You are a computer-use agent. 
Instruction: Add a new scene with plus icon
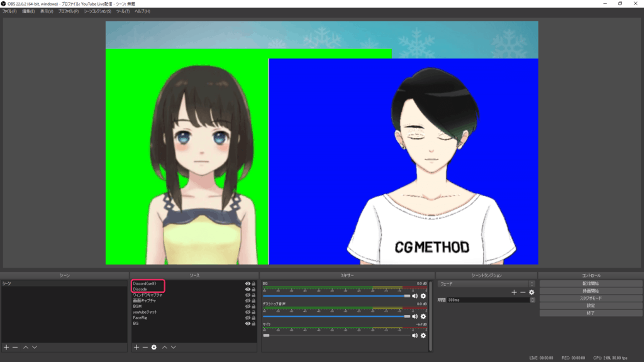(6, 347)
